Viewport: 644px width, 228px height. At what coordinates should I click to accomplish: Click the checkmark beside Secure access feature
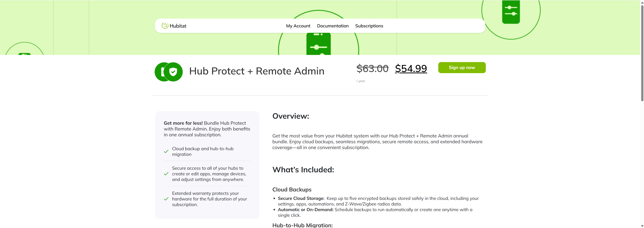166,174
